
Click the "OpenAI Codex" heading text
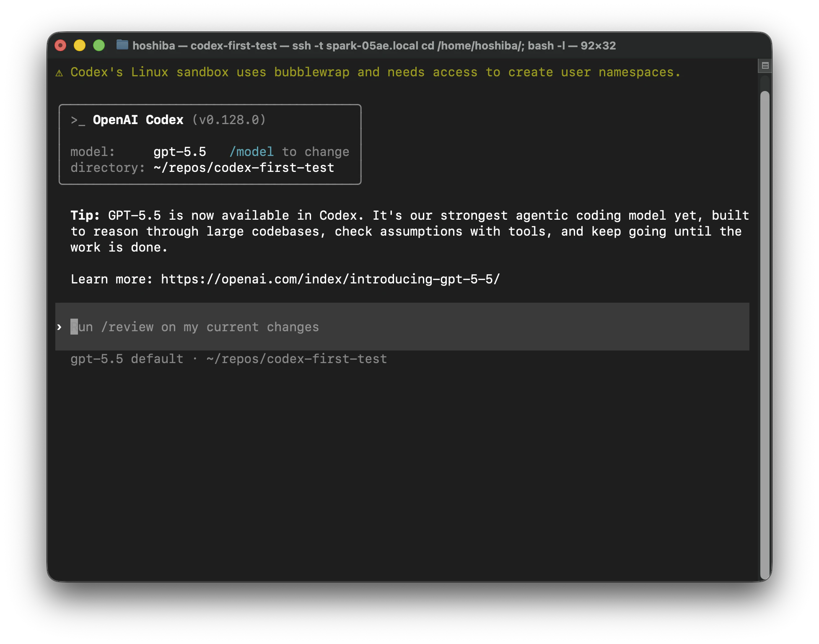click(138, 120)
